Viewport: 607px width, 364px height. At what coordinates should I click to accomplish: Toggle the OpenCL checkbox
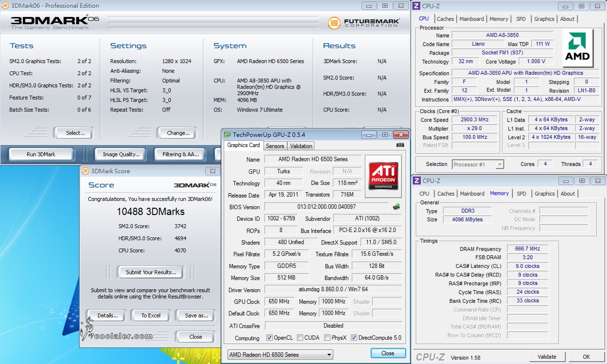270,338
